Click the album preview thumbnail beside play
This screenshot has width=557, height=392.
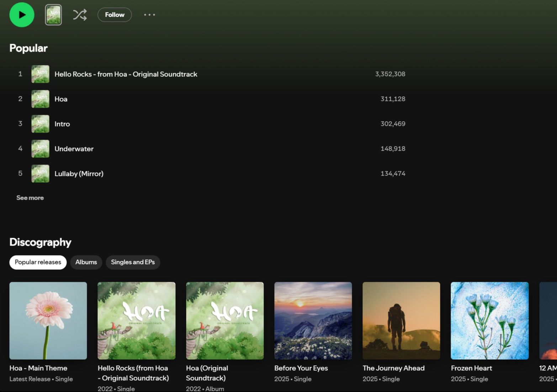[53, 15]
